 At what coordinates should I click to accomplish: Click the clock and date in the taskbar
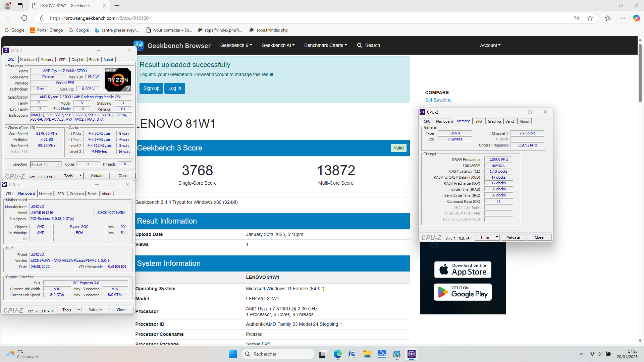click(627, 354)
